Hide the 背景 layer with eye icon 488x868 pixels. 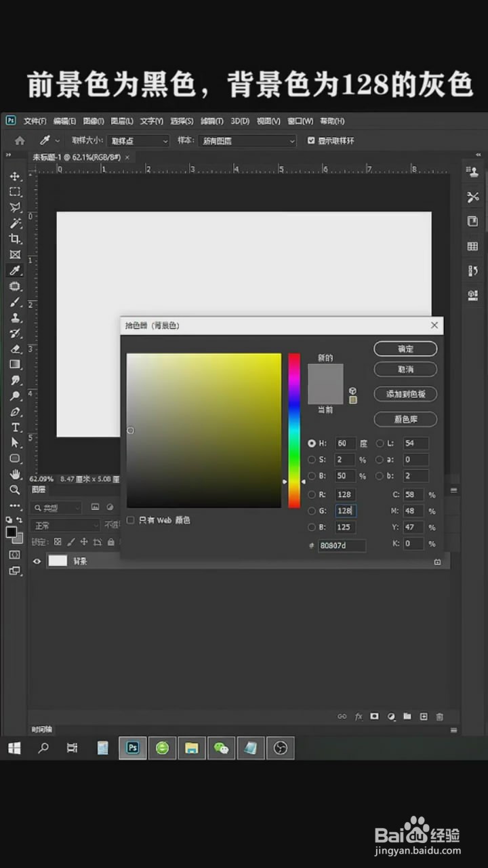coord(37,561)
